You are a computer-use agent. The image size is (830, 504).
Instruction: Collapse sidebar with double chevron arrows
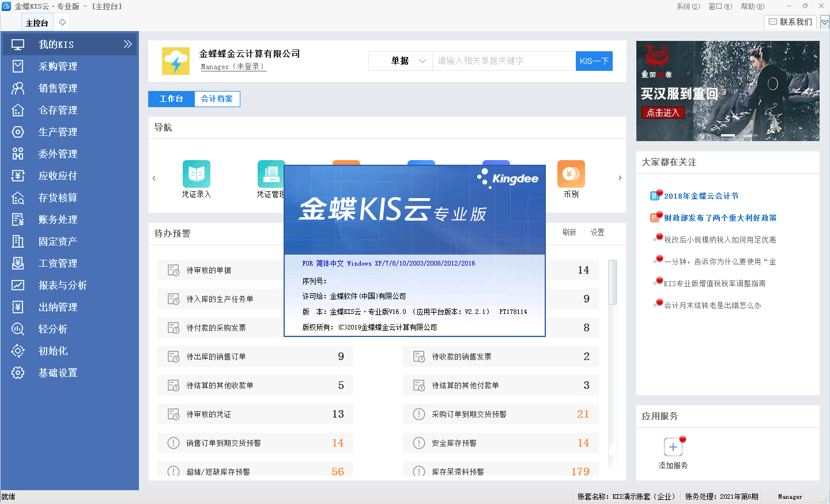(x=127, y=44)
